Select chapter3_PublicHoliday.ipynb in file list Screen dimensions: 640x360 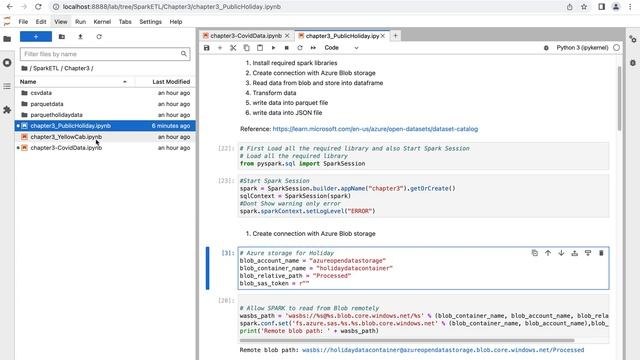click(x=105, y=126)
